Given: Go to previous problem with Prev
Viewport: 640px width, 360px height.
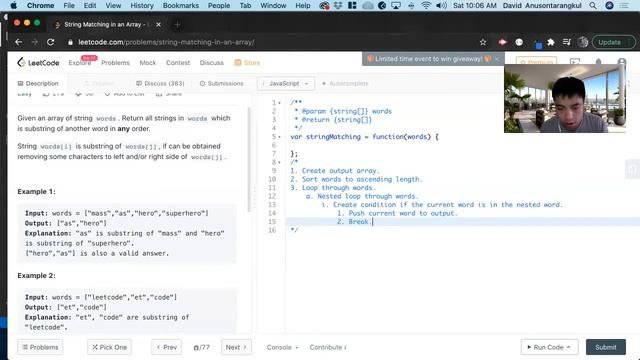Looking at the screenshot, I should pos(167,347).
